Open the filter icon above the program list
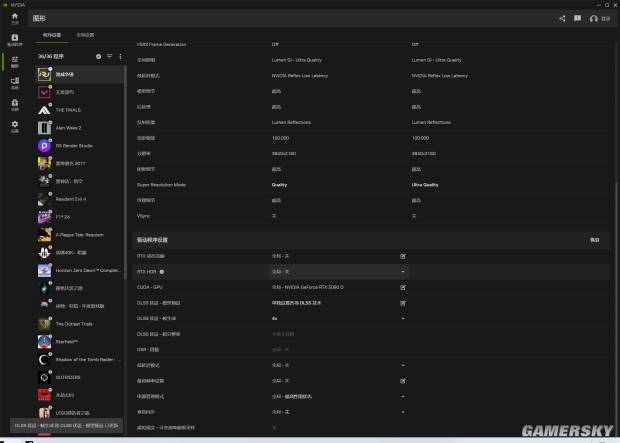This screenshot has height=443, width=620. [110, 57]
